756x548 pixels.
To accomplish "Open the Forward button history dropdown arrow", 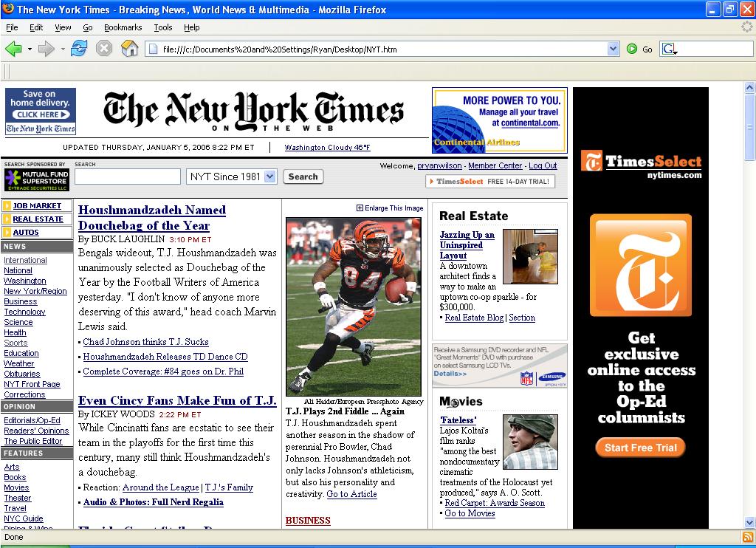I will (x=63, y=49).
